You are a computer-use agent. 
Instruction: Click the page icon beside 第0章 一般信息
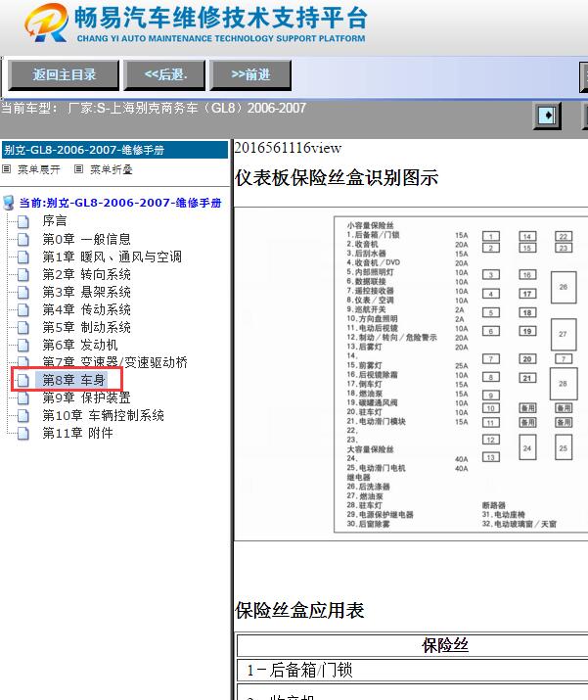[x=23, y=239]
